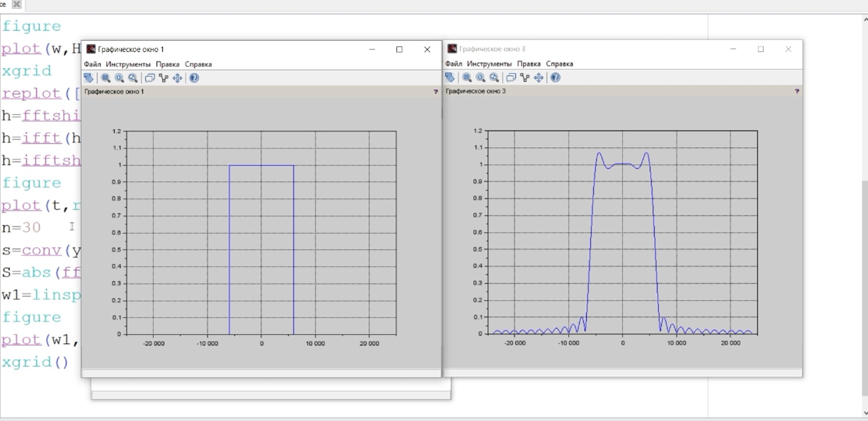Minimize Графическое окно 3
868x421 pixels.
(733, 49)
